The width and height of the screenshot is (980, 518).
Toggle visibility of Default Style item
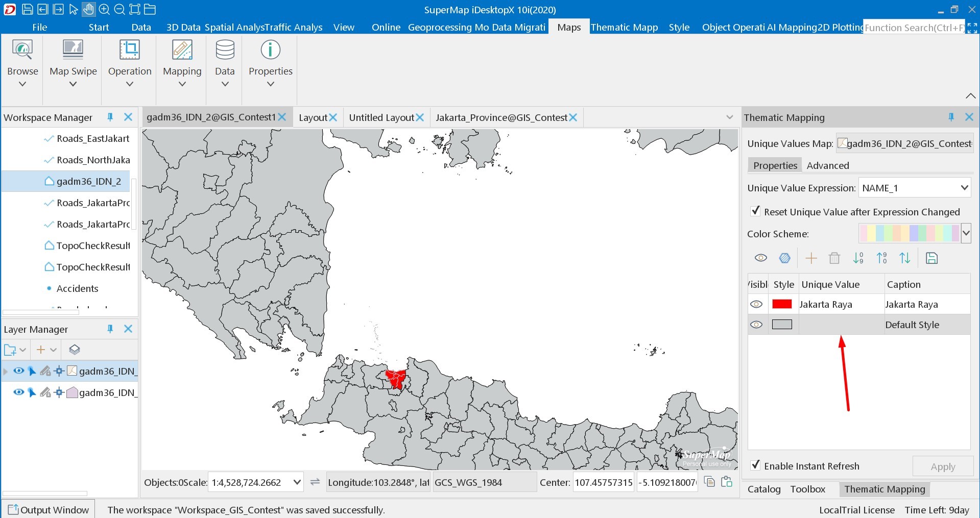756,325
